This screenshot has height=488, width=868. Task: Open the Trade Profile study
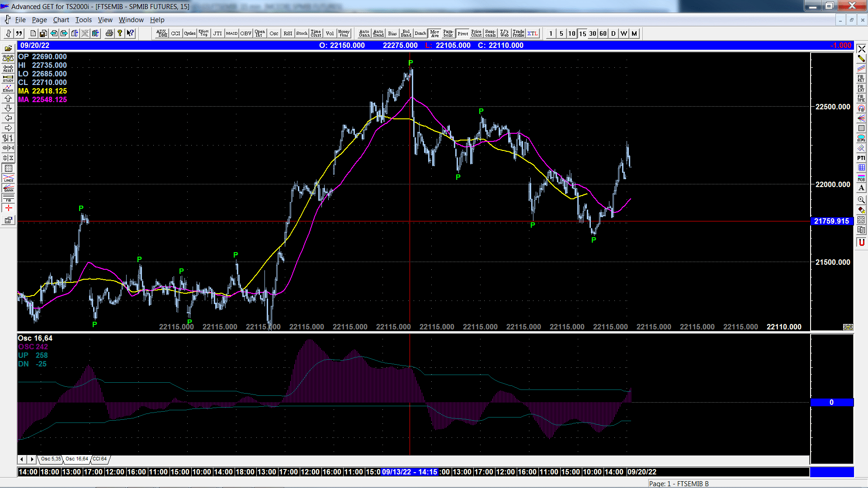[x=519, y=33]
